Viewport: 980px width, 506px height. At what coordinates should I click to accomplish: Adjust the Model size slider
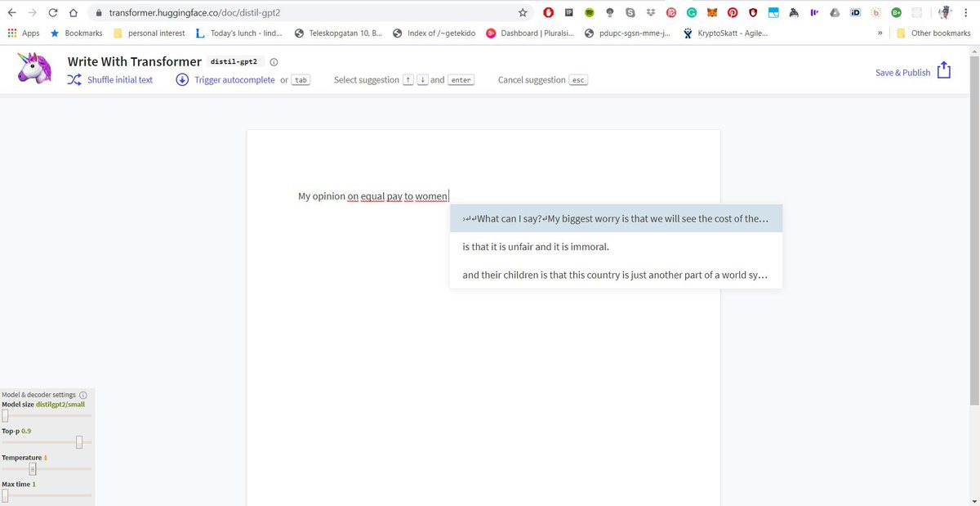click(5, 416)
